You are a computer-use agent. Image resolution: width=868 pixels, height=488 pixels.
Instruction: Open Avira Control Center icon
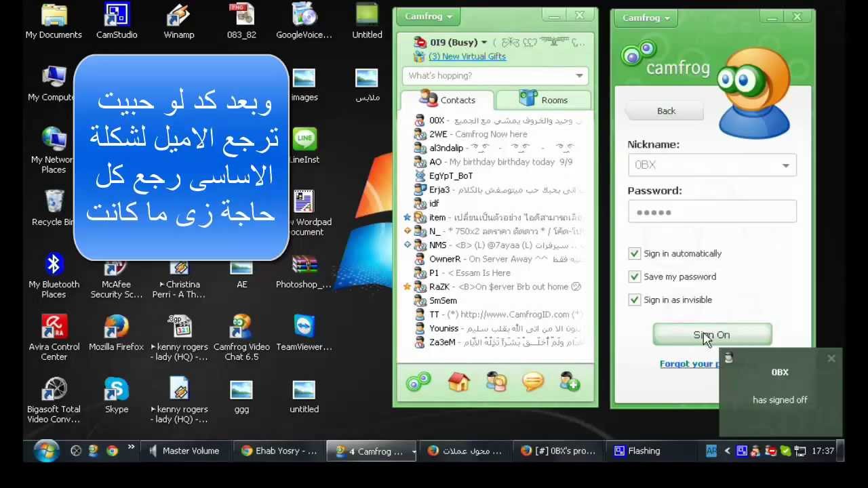(54, 338)
